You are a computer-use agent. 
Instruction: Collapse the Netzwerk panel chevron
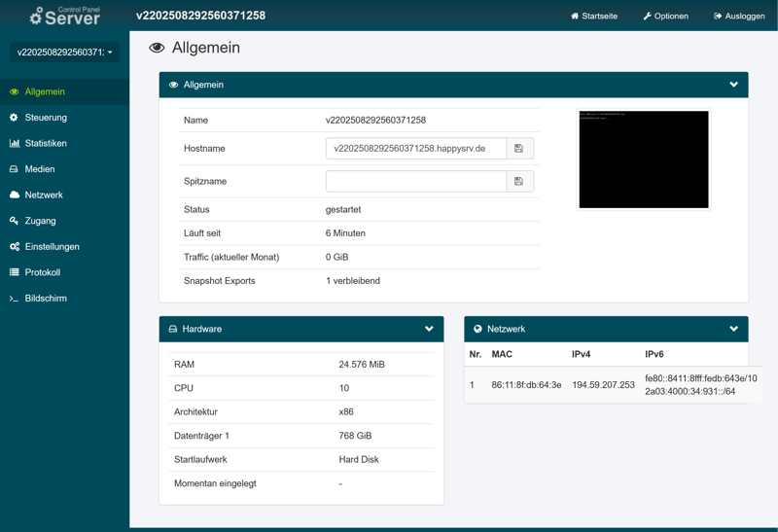(x=733, y=329)
